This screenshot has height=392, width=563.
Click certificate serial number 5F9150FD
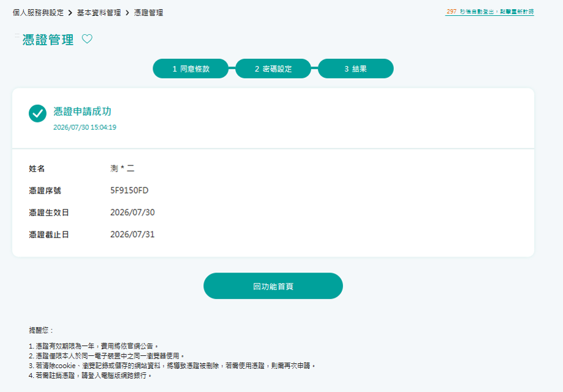129,190
